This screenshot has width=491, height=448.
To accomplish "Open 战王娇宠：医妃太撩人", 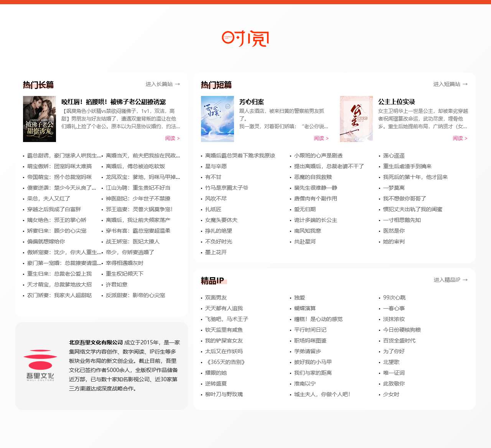I will coord(133,241).
